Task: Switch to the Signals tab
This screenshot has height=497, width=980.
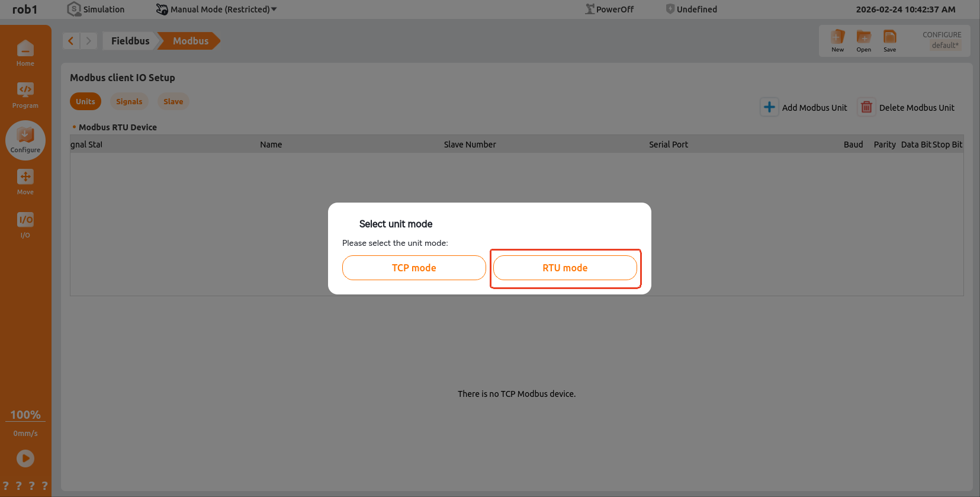Action: tap(129, 101)
